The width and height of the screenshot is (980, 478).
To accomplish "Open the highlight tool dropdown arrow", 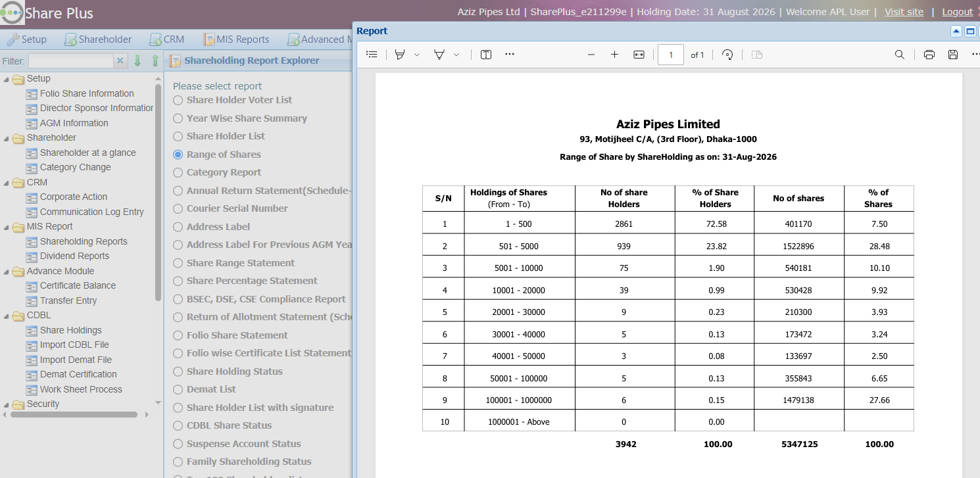I will [417, 55].
